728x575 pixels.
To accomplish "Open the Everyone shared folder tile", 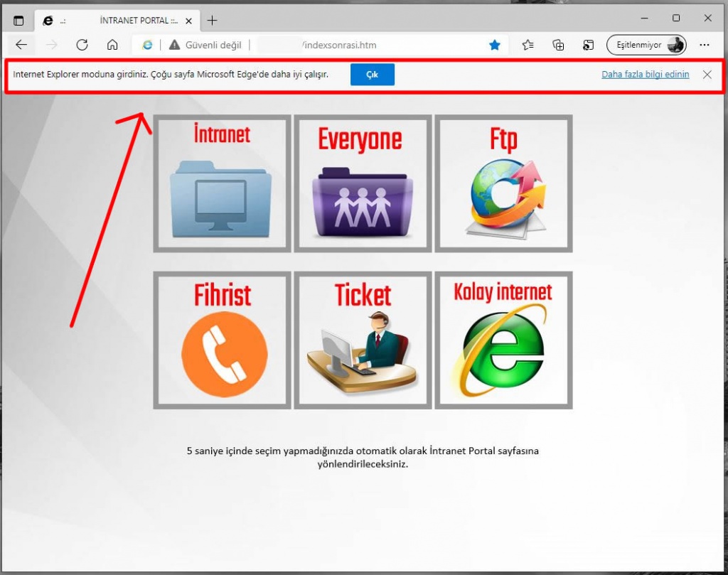I will point(363,183).
